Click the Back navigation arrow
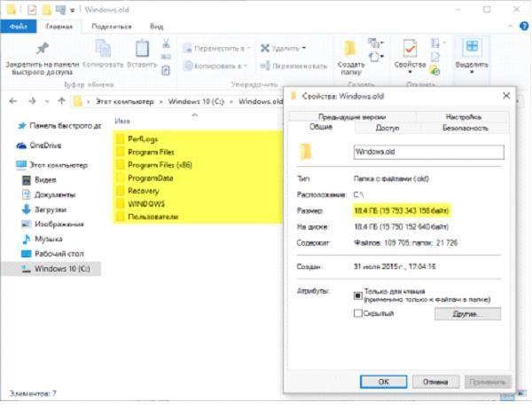Image resolution: width=532 pixels, height=418 pixels. coord(13,101)
